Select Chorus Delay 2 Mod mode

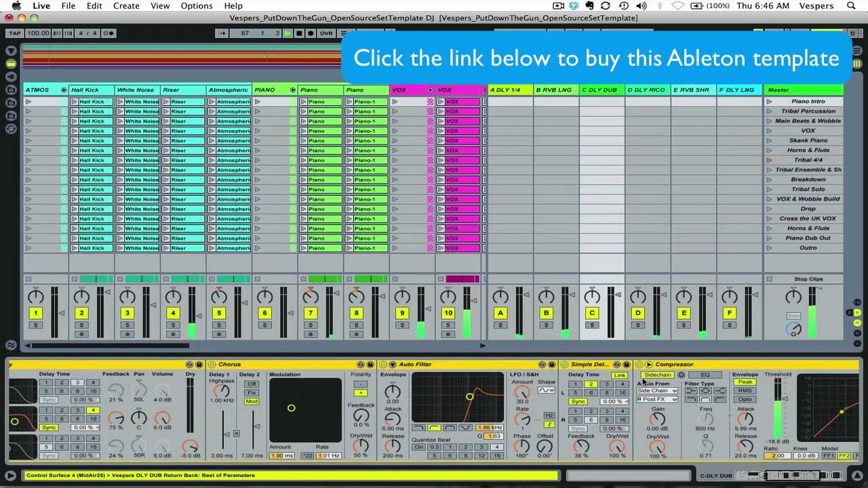click(x=252, y=401)
